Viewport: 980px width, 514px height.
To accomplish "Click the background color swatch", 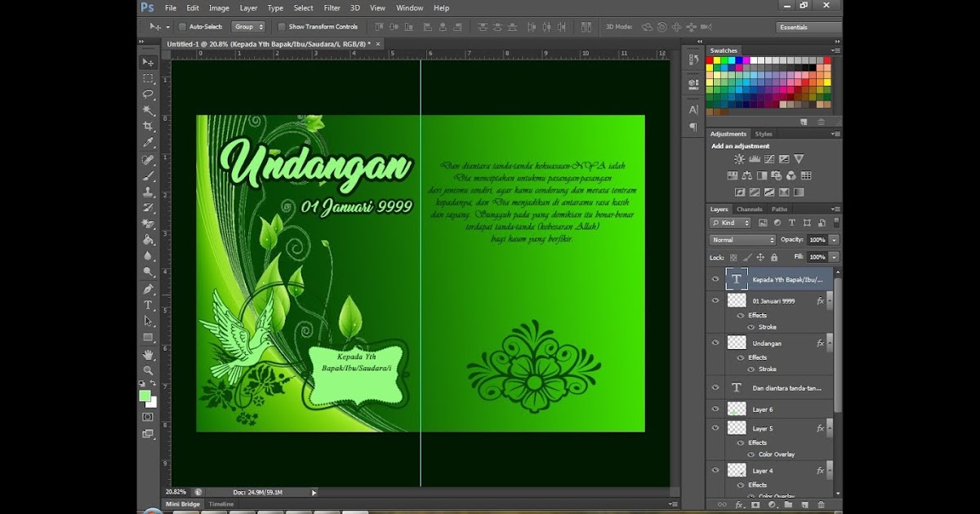I will point(152,402).
